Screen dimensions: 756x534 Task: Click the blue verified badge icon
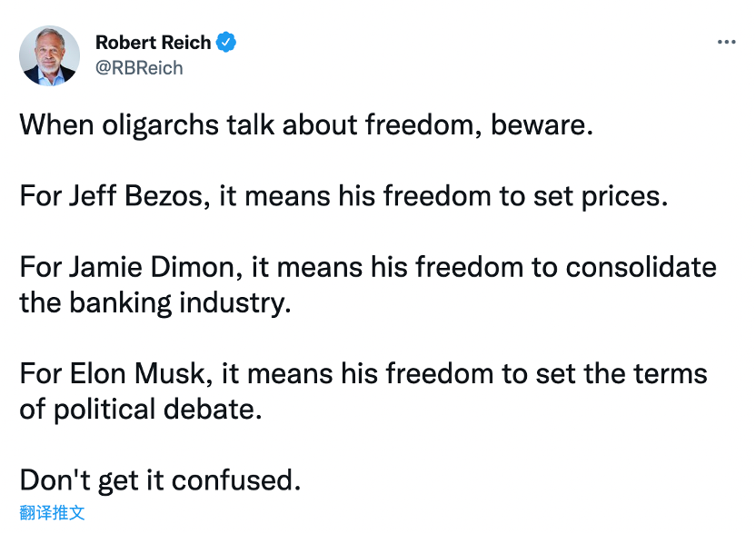225,43
